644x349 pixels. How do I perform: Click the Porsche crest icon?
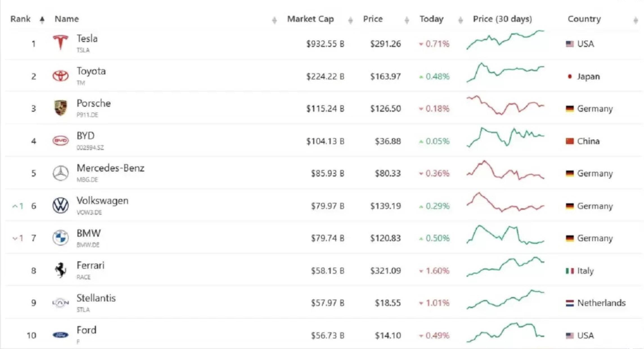61,108
